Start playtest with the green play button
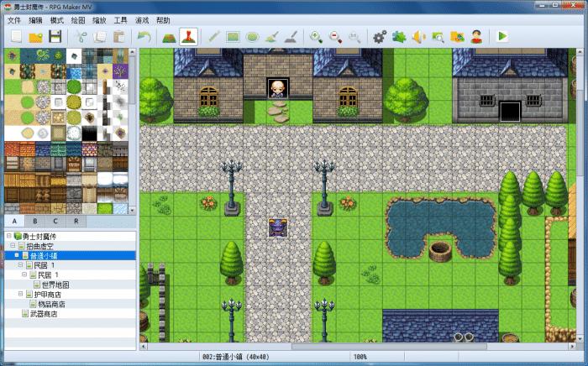The width and height of the screenshot is (588, 366). point(502,37)
